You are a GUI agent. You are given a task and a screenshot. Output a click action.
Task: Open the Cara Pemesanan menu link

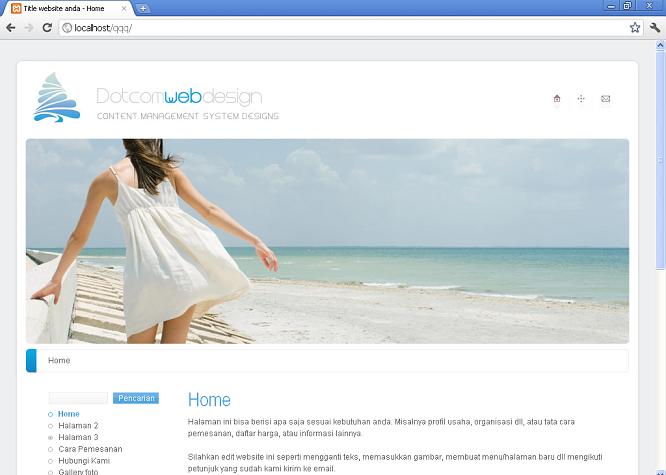pos(90,449)
